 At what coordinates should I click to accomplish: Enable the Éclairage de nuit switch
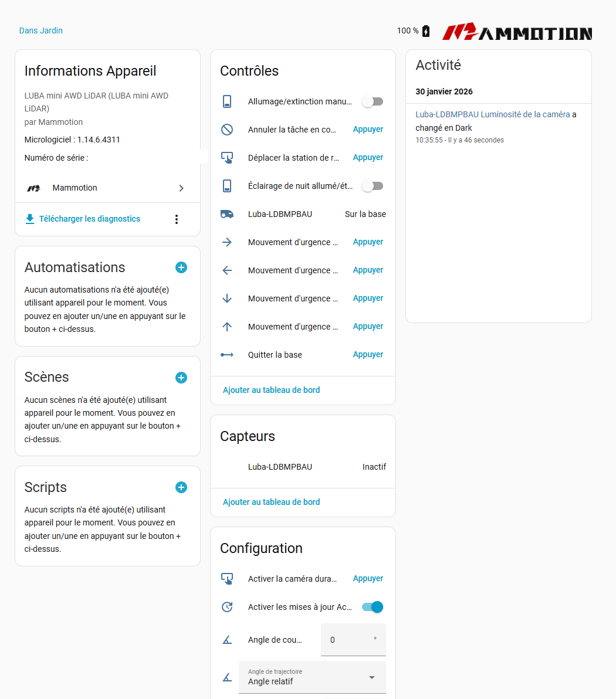tap(373, 186)
